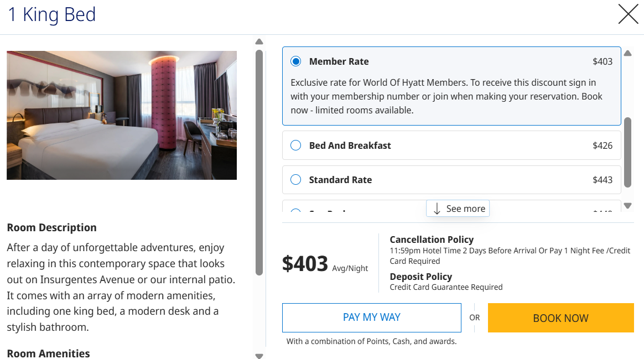Select the Member Rate option
Image resolution: width=644 pixels, height=359 pixels.
pos(295,61)
